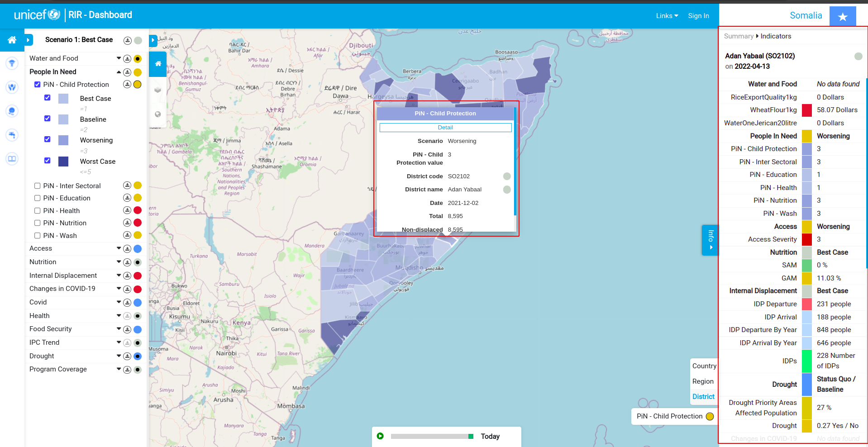The width and height of the screenshot is (868, 447).
Task: Uncheck PiN - Child Protection checkbox
Action: point(38,85)
